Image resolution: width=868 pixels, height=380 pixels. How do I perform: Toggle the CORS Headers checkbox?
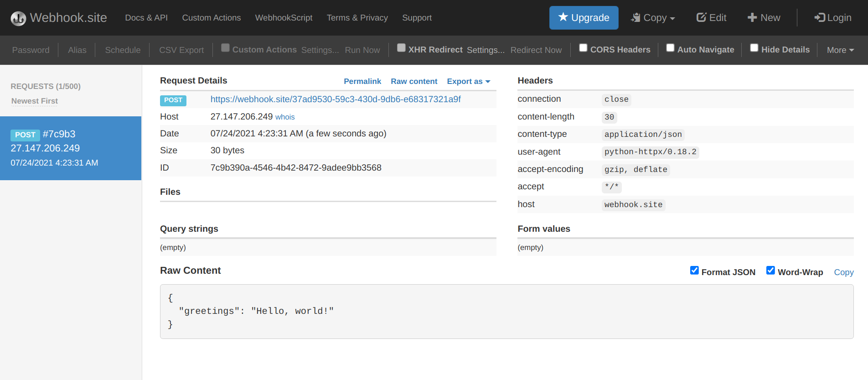click(x=583, y=48)
